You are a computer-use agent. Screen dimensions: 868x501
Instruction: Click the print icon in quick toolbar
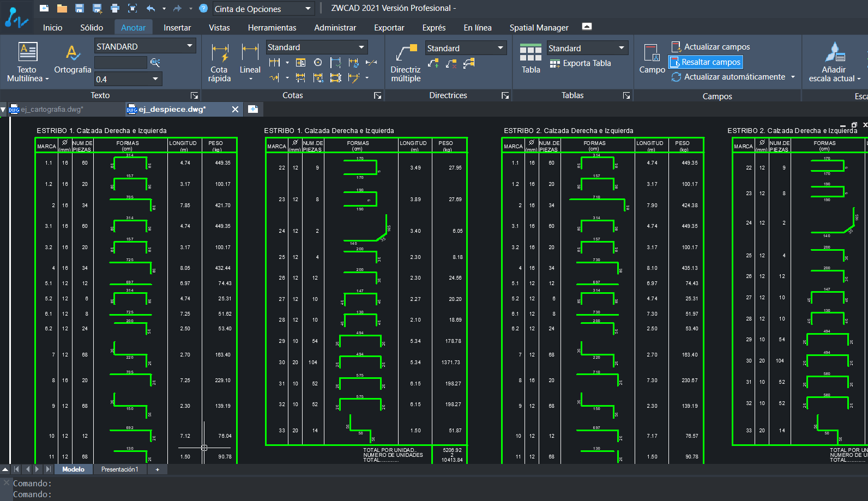tap(114, 8)
